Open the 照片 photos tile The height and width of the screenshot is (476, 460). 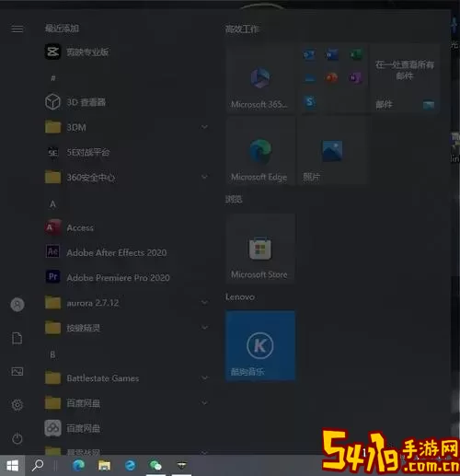[x=332, y=151]
